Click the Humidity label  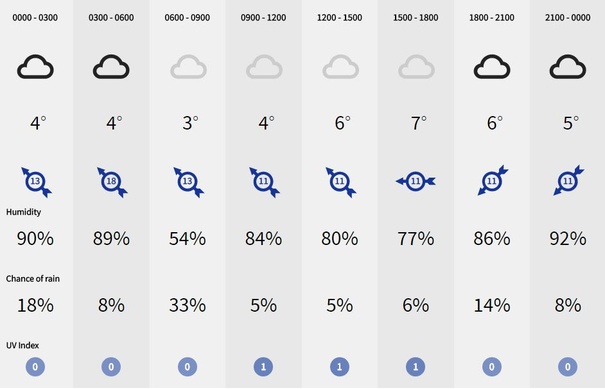pyautogui.click(x=24, y=212)
